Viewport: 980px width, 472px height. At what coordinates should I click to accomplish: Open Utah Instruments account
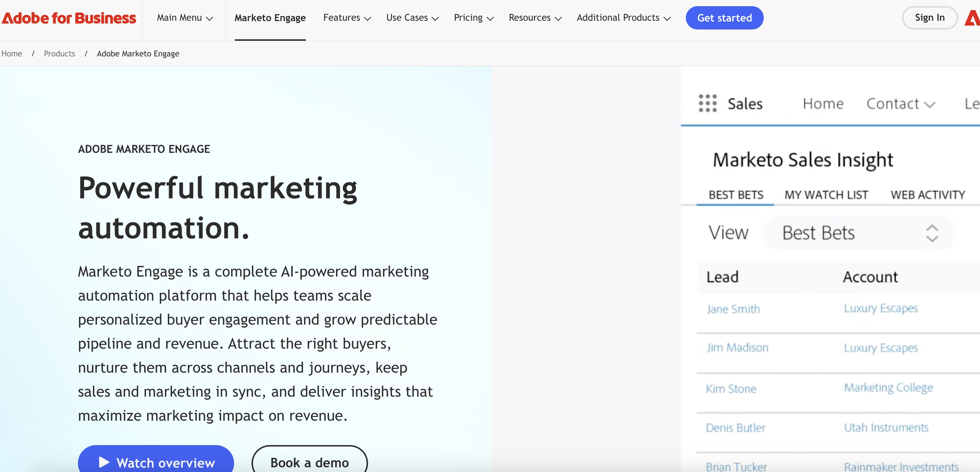(886, 428)
